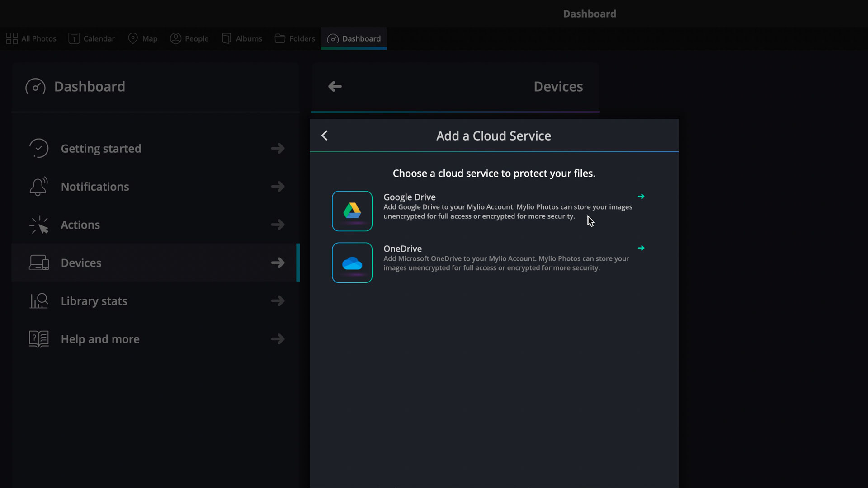Screen dimensions: 868x488
Task: Open the Folders tab
Action: pyautogui.click(x=295, y=38)
